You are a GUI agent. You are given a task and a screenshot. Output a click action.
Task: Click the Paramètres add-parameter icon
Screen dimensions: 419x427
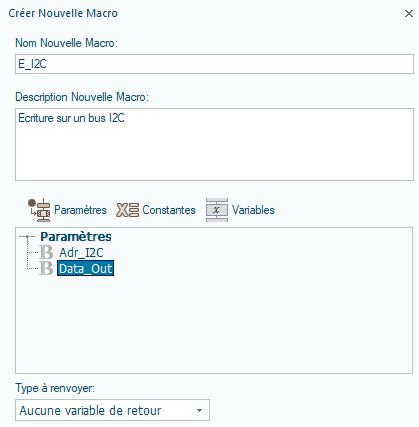click(39, 210)
